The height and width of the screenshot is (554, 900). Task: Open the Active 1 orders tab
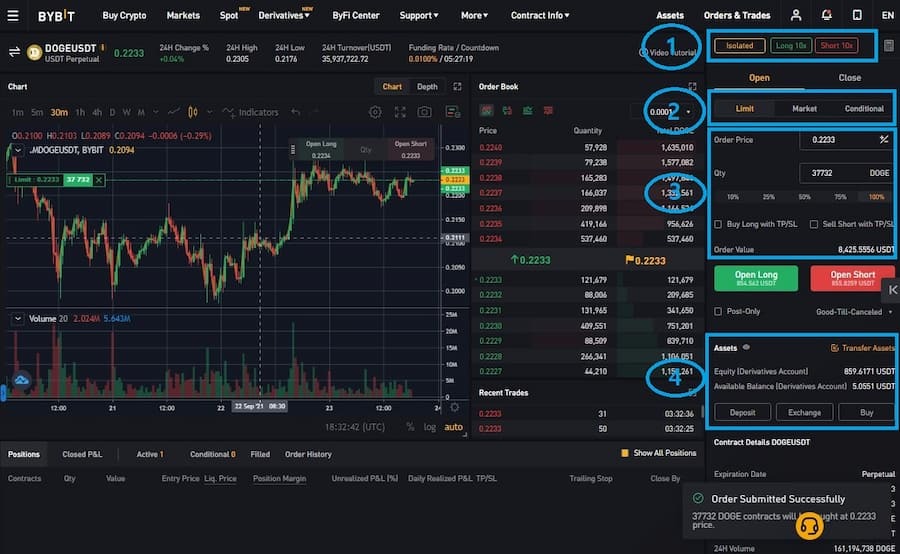click(150, 454)
